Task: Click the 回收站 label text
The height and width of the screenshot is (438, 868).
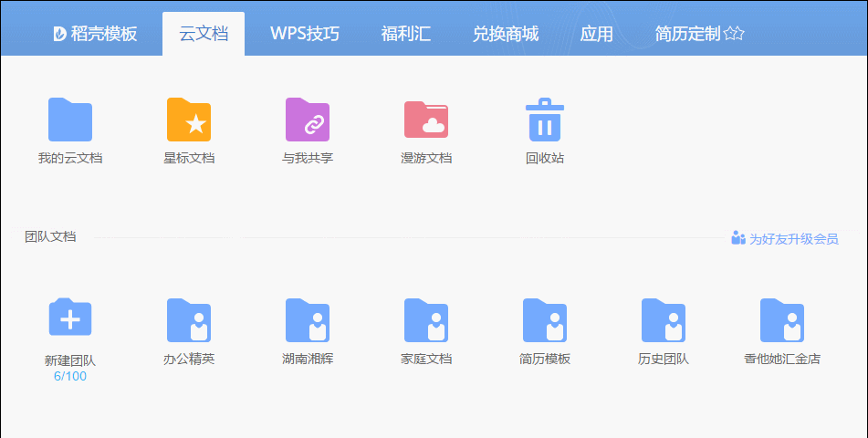Action: (545, 159)
